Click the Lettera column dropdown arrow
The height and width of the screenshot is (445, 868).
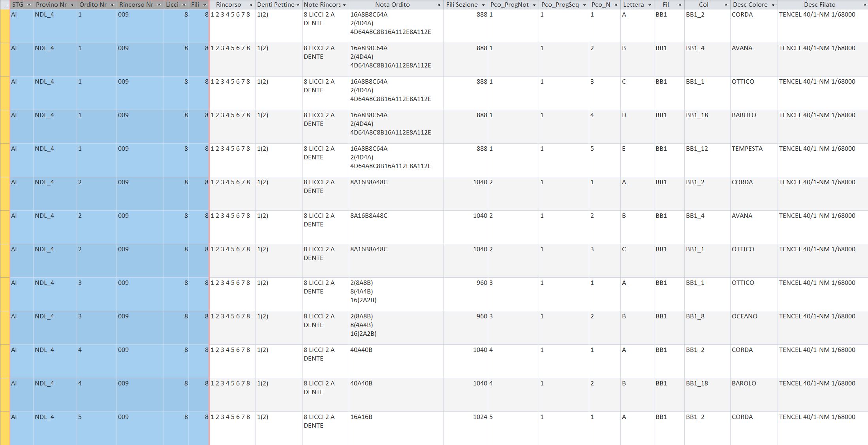(649, 5)
